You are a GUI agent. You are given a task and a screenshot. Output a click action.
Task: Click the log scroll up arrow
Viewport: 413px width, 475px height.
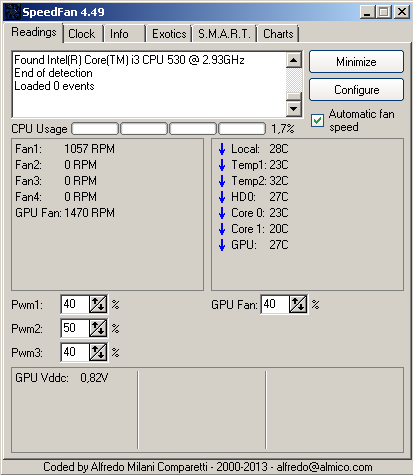tap(294, 60)
